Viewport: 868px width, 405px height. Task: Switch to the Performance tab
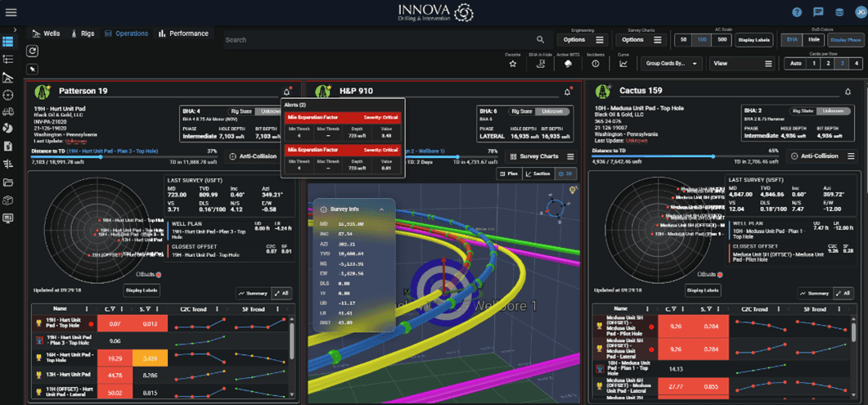pos(183,34)
